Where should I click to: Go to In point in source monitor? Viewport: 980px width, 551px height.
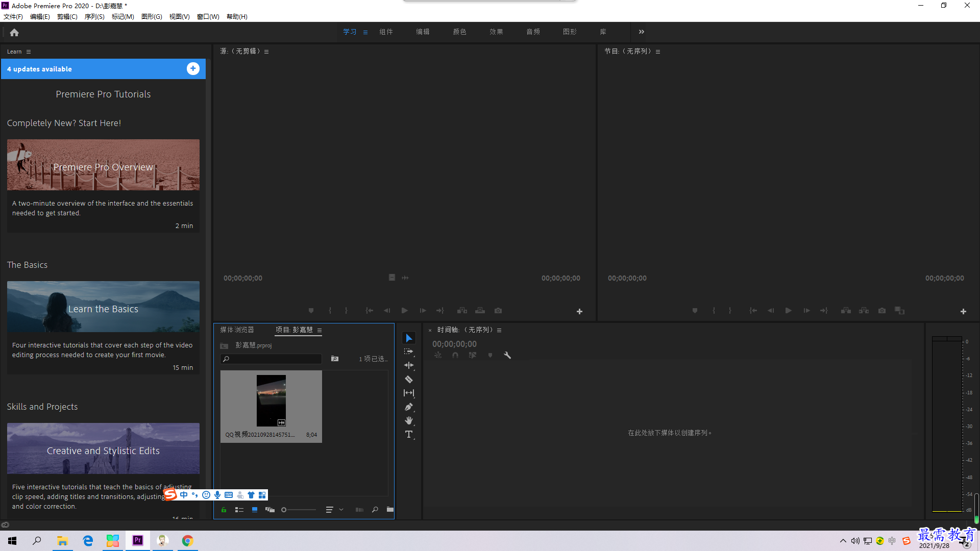pos(370,310)
